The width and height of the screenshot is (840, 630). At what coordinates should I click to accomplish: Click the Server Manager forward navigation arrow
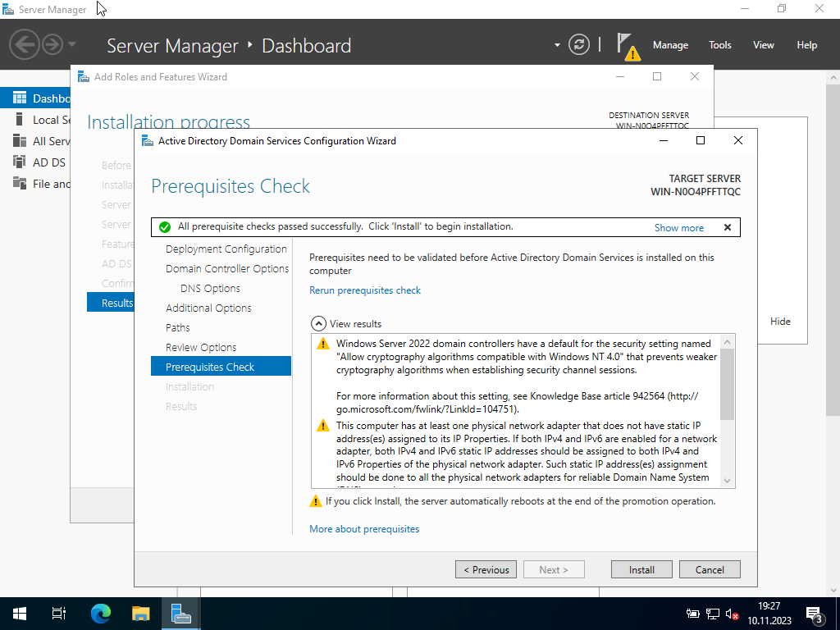52,44
